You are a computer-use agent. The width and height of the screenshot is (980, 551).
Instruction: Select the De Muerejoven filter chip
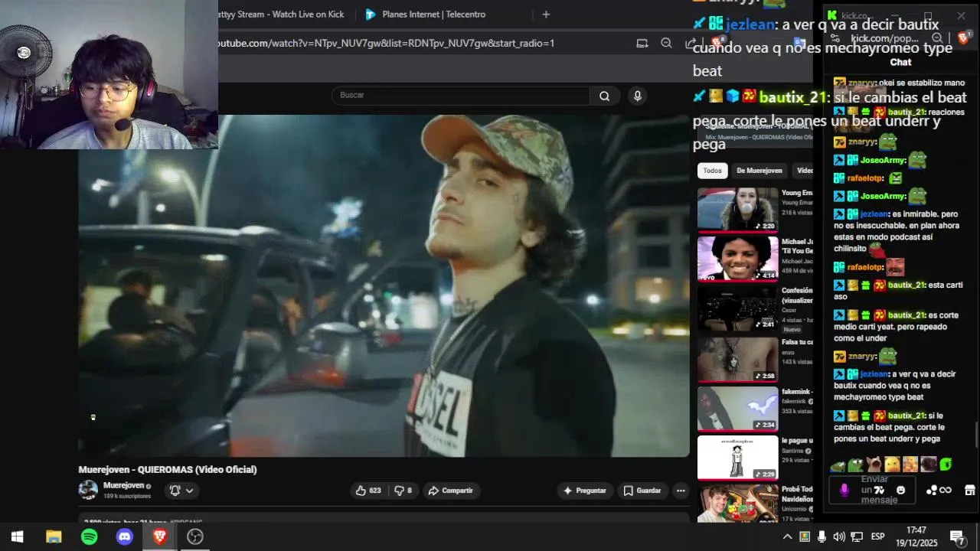click(759, 171)
